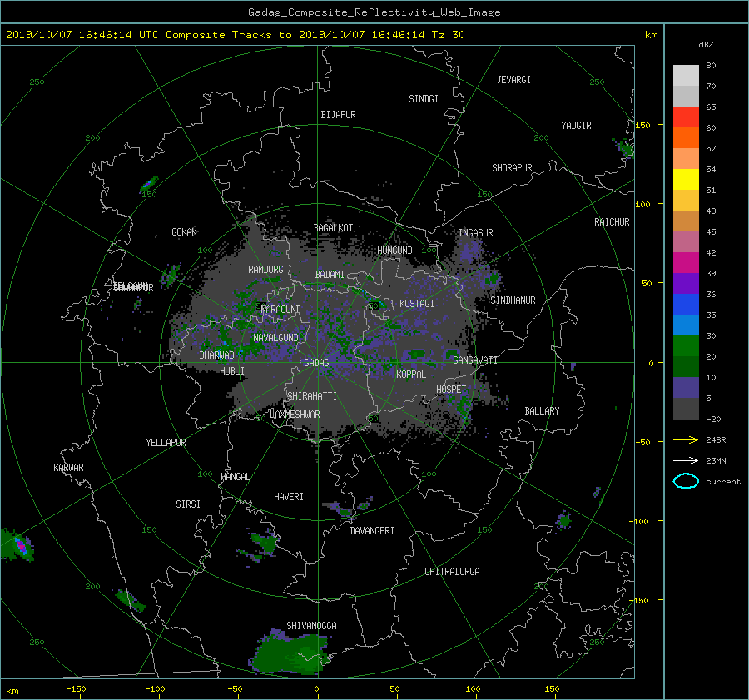Click the NARAGUND city label
749x700 pixels.
[281, 310]
